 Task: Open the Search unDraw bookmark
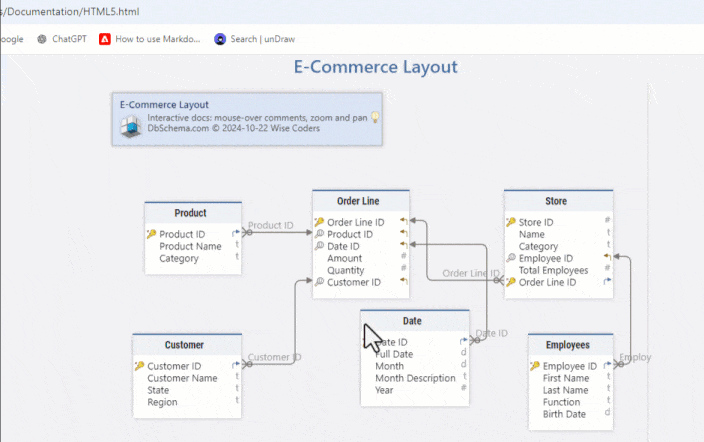coord(255,39)
